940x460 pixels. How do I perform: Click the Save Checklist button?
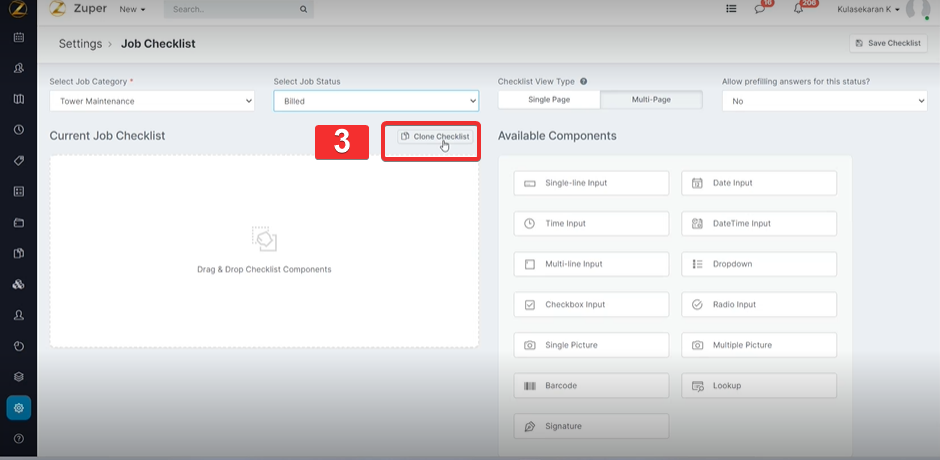tap(888, 43)
